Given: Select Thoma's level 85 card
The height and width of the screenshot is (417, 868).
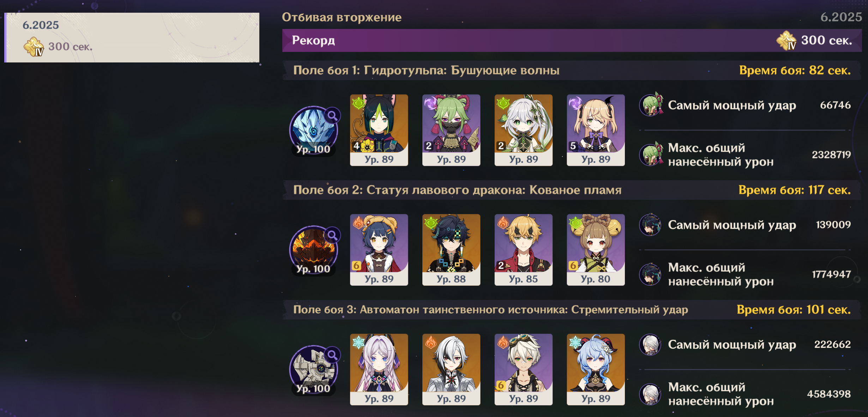Looking at the screenshot, I should point(524,250).
